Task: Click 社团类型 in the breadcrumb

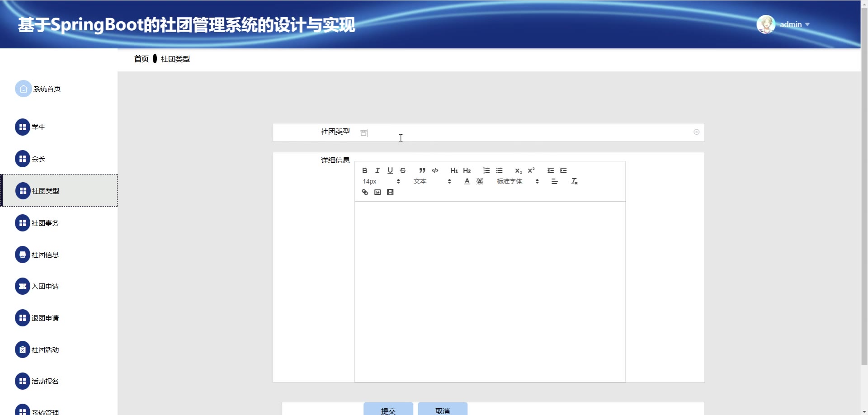Action: point(175,59)
